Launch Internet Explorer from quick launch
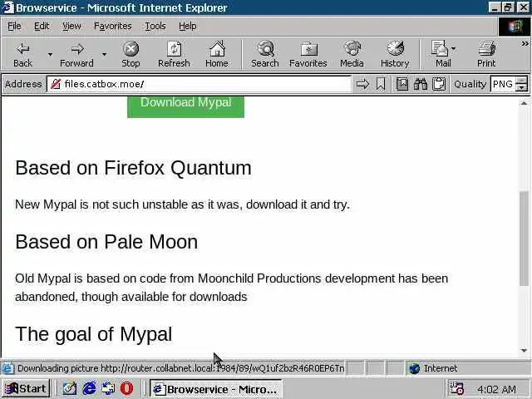This screenshot has height=399, width=532. click(x=89, y=388)
